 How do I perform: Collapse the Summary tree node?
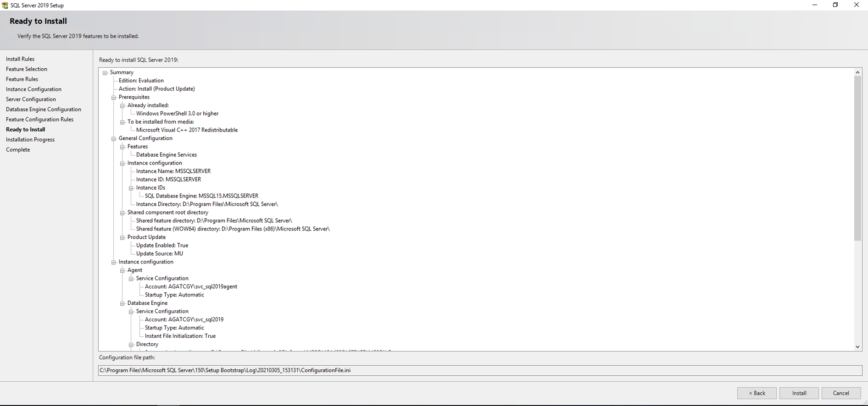[105, 72]
